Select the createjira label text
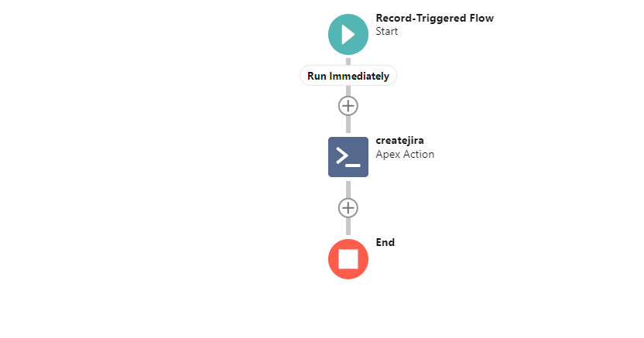The width and height of the screenshot is (644, 338). click(399, 141)
